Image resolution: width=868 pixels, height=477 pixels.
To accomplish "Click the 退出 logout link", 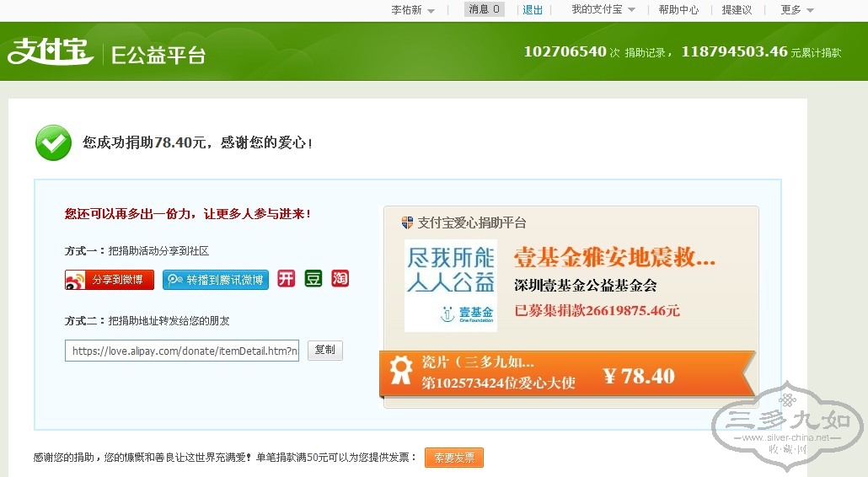I will tap(533, 10).
